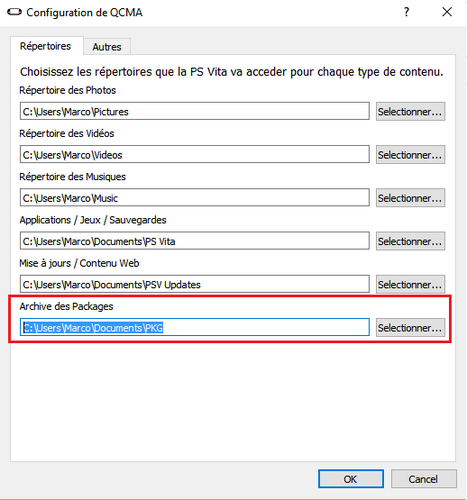The image size is (467, 500).
Task: Click the Archive des Packages path field
Action: tap(195, 327)
